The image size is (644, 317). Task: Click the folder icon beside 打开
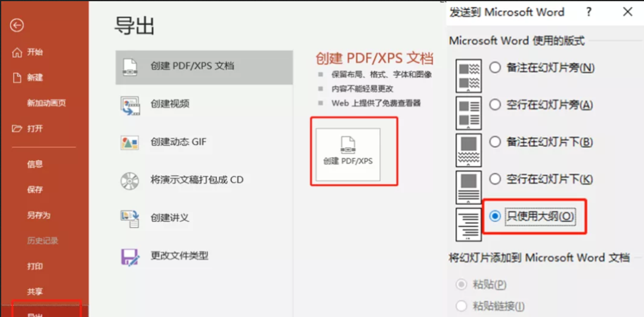click(17, 129)
